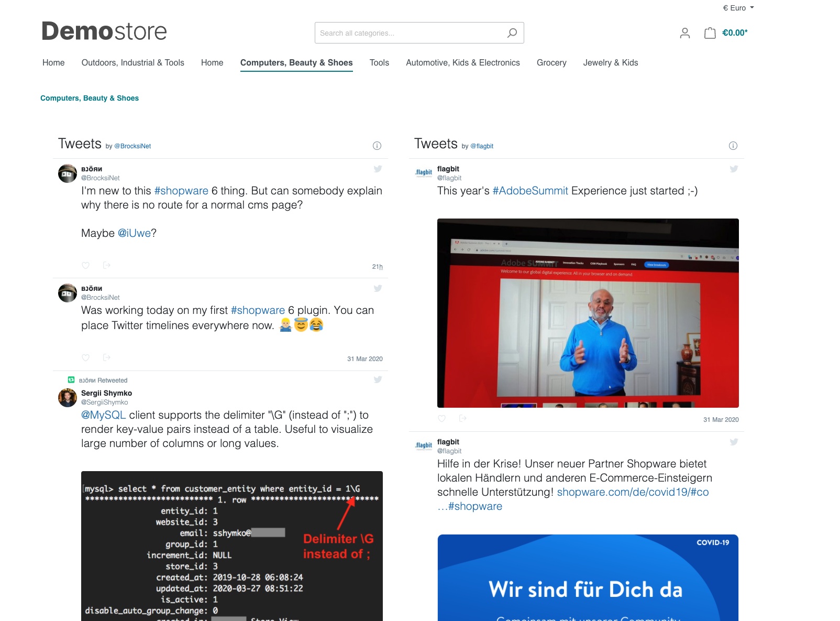Click the #AdobeSummit hashtag
The image size is (840, 621).
(x=530, y=191)
